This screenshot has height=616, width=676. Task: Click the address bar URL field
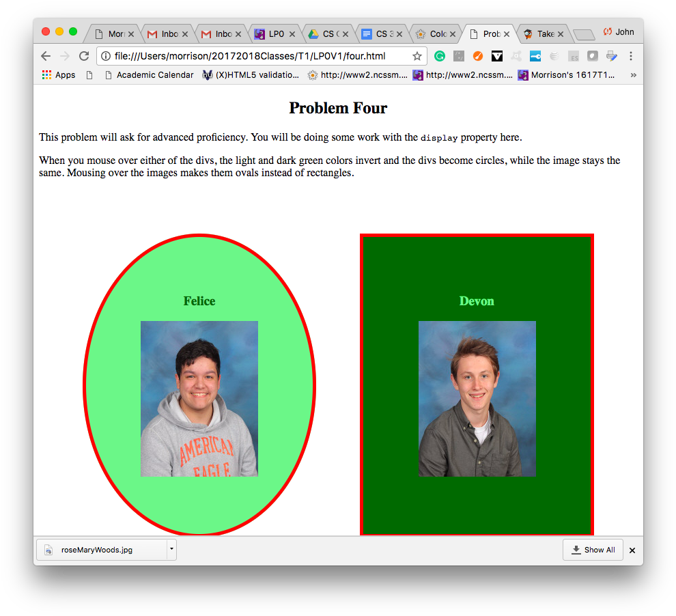point(259,56)
